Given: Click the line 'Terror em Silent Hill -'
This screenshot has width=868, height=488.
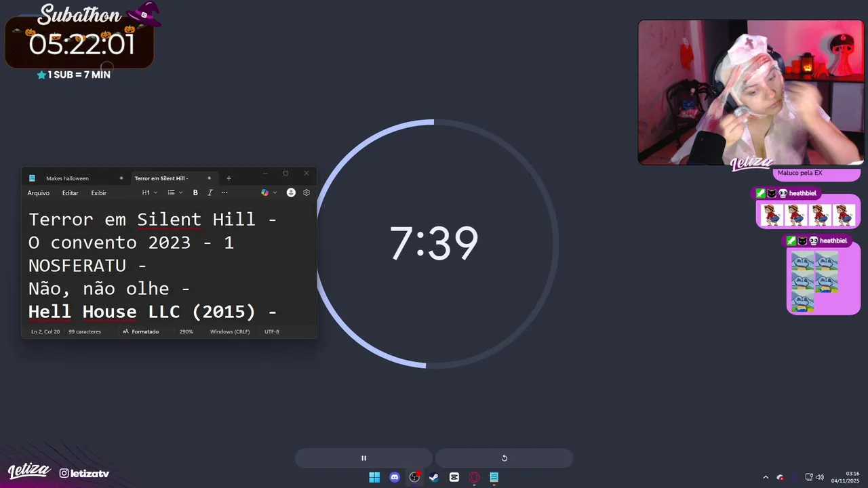Looking at the screenshot, I should (153, 220).
